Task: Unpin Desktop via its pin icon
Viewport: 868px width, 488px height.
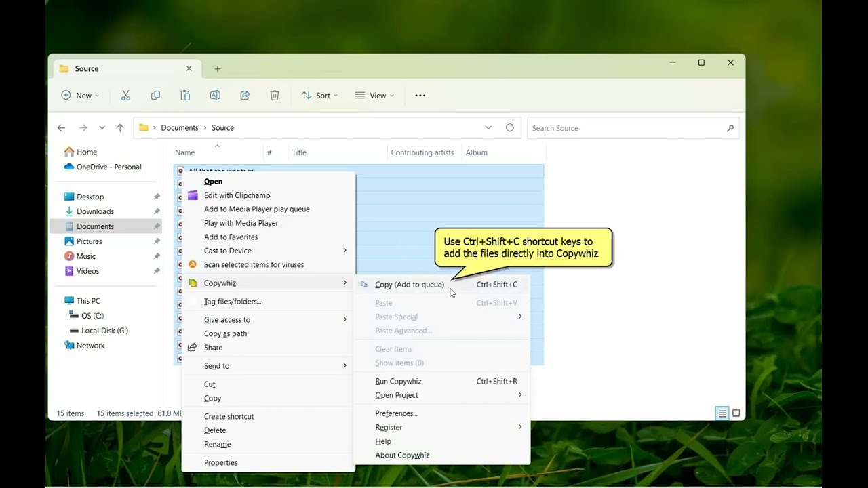Action: click(x=157, y=197)
